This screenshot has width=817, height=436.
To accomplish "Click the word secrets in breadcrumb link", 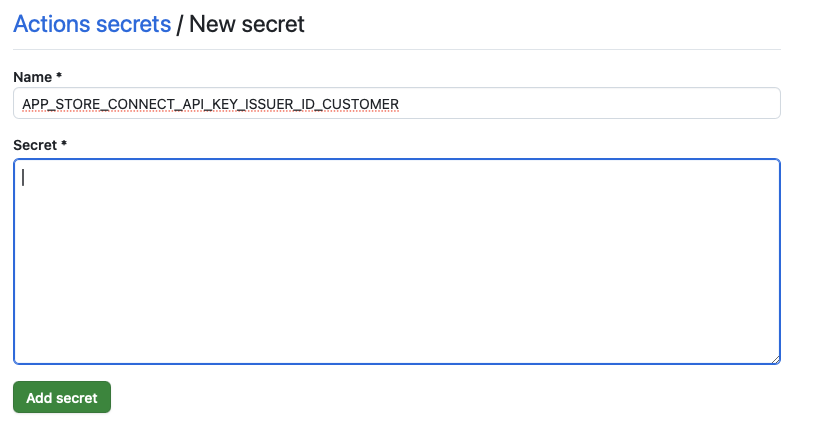I will 133,24.
